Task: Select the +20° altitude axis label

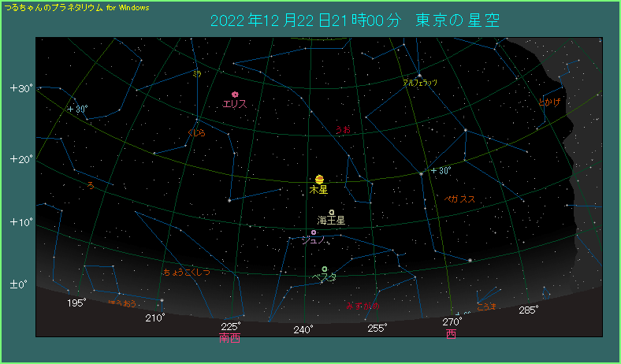Action: point(21,159)
